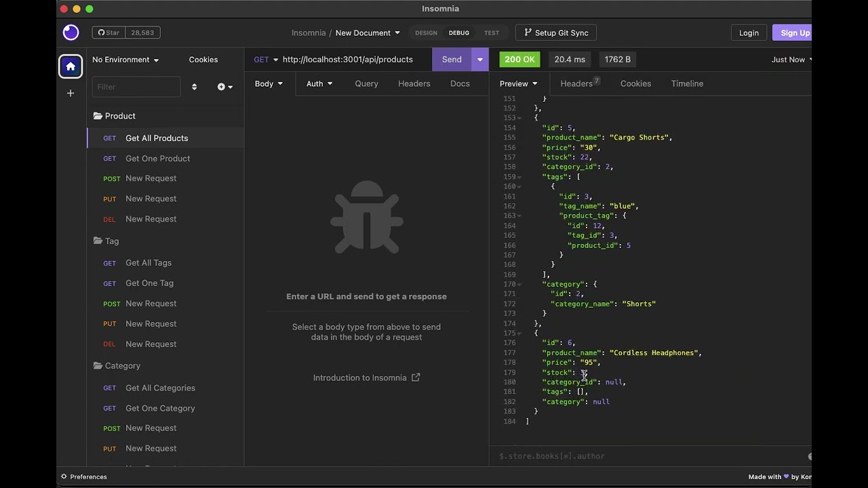Screen dimensions: 868x488
Task: Open the GET method dropdown
Action: [x=266, y=60]
